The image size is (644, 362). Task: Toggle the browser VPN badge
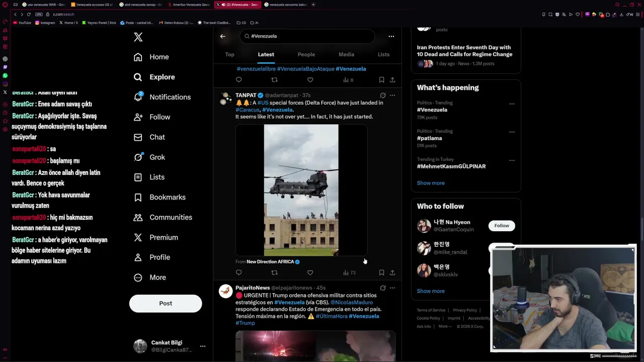[39, 14]
